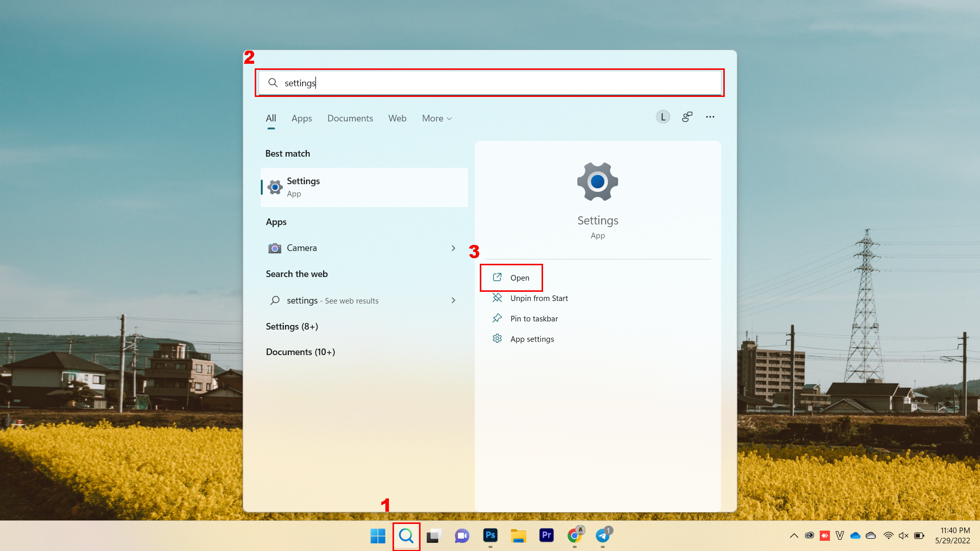Image resolution: width=980 pixels, height=551 pixels.
Task: Click the File Explorer icon in taskbar
Action: tap(518, 536)
